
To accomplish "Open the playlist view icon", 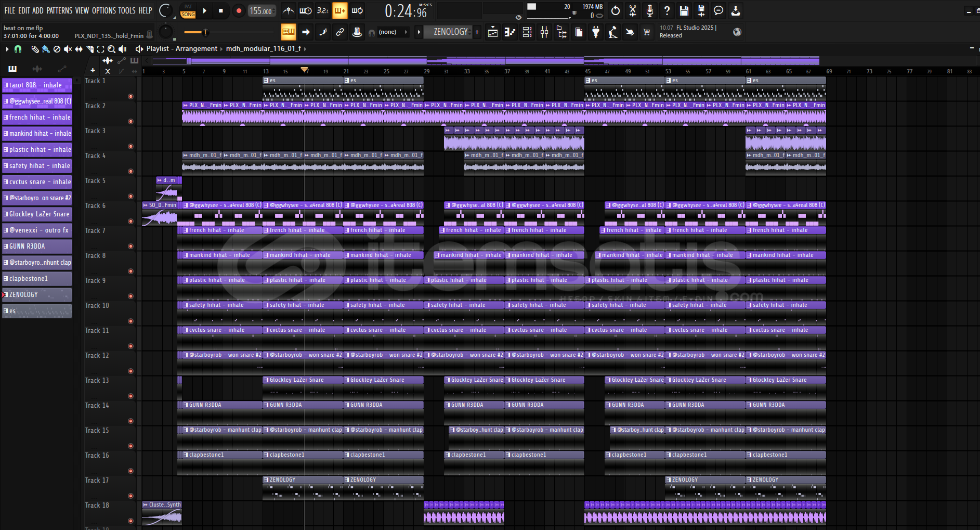I will pyautogui.click(x=493, y=32).
